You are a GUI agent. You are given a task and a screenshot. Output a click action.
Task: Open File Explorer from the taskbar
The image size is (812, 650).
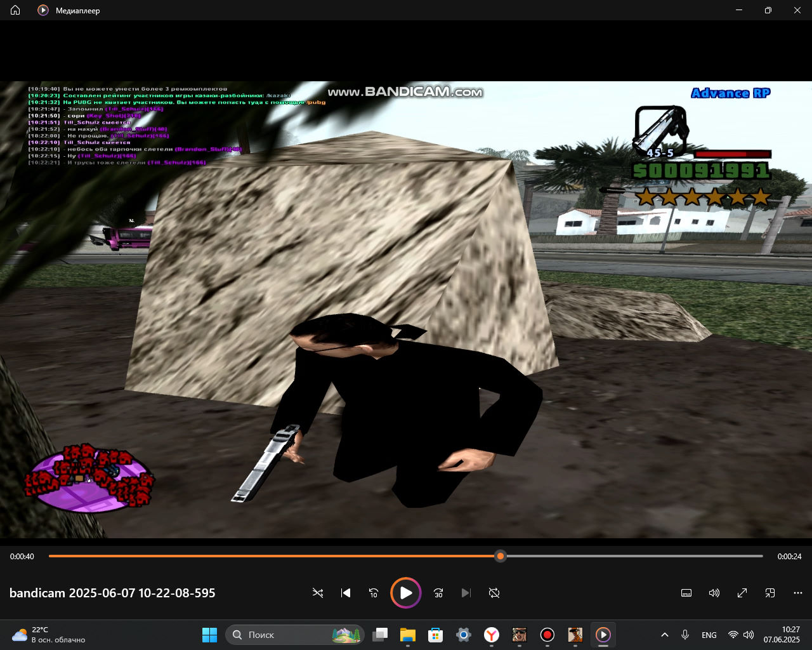click(408, 635)
